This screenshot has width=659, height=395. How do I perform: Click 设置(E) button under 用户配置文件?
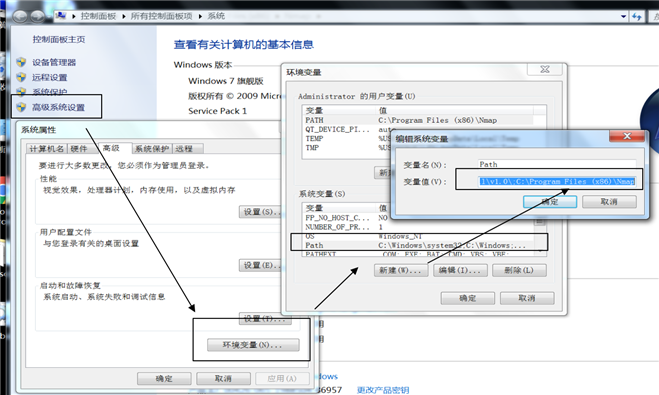pyautogui.click(x=260, y=265)
